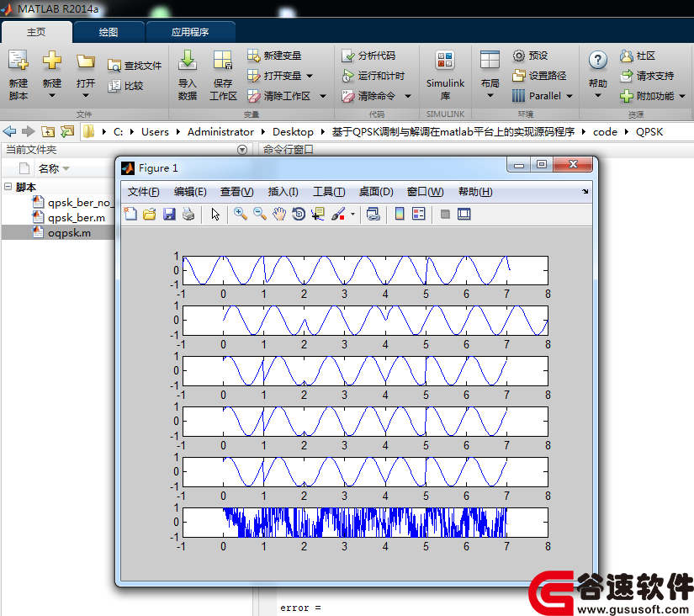
Task: Open the Simulink Library
Action: pyautogui.click(x=445, y=75)
